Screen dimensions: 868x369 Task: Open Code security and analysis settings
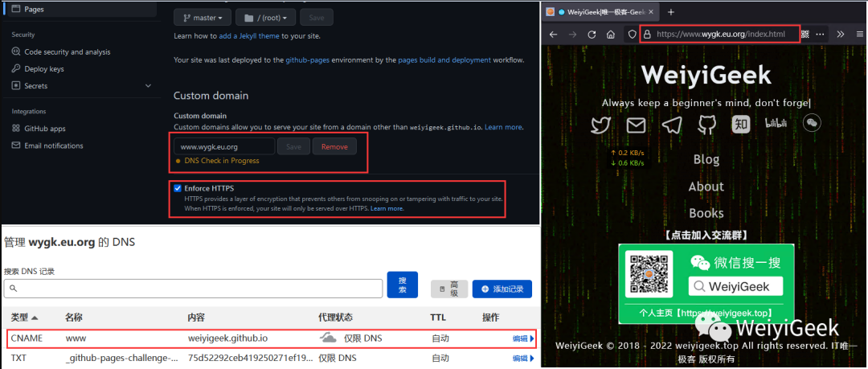point(67,52)
